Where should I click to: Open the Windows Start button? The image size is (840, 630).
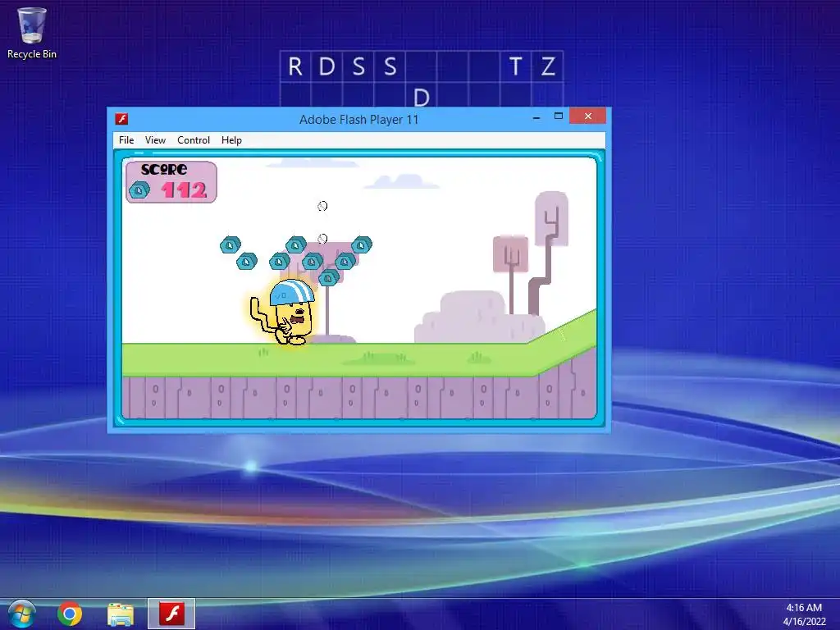22,614
